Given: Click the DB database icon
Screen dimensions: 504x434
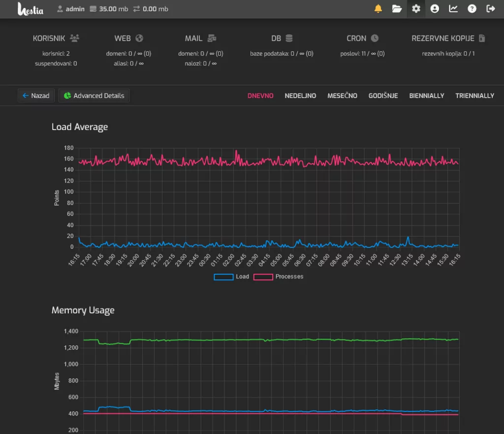Looking at the screenshot, I should (x=289, y=38).
